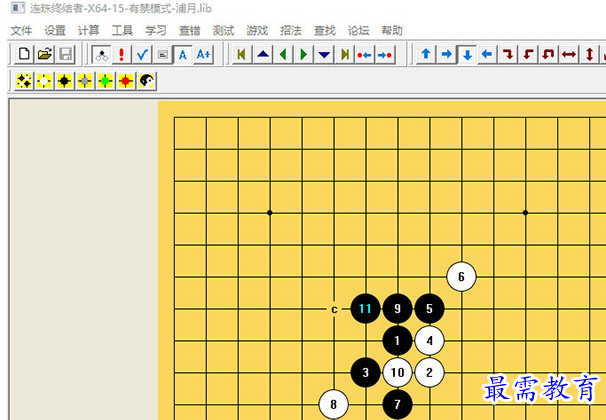Click black stone number 11
The image size is (606, 420).
365,308
